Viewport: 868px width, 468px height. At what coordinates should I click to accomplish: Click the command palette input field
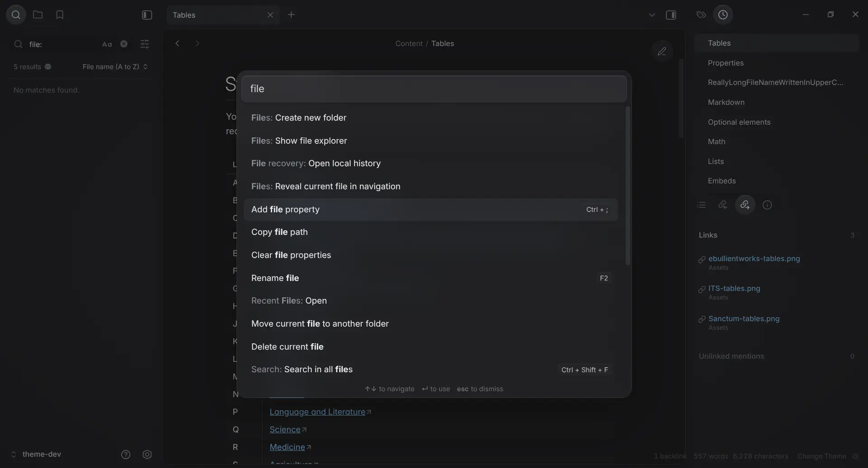tap(434, 89)
